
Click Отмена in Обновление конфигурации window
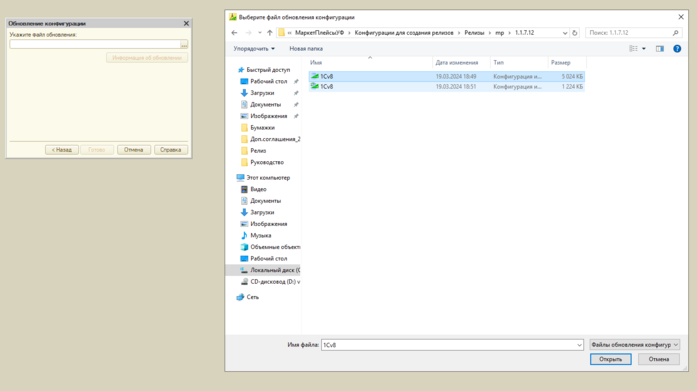point(133,150)
